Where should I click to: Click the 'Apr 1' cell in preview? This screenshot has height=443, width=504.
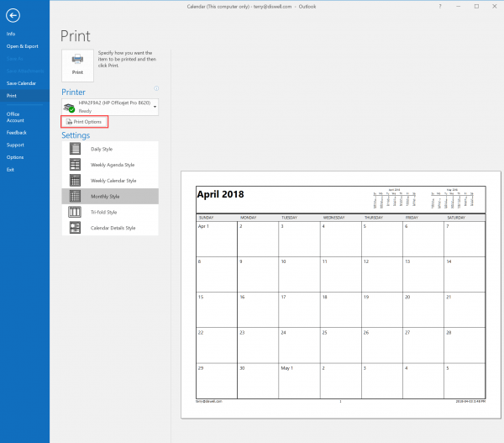[x=217, y=239]
